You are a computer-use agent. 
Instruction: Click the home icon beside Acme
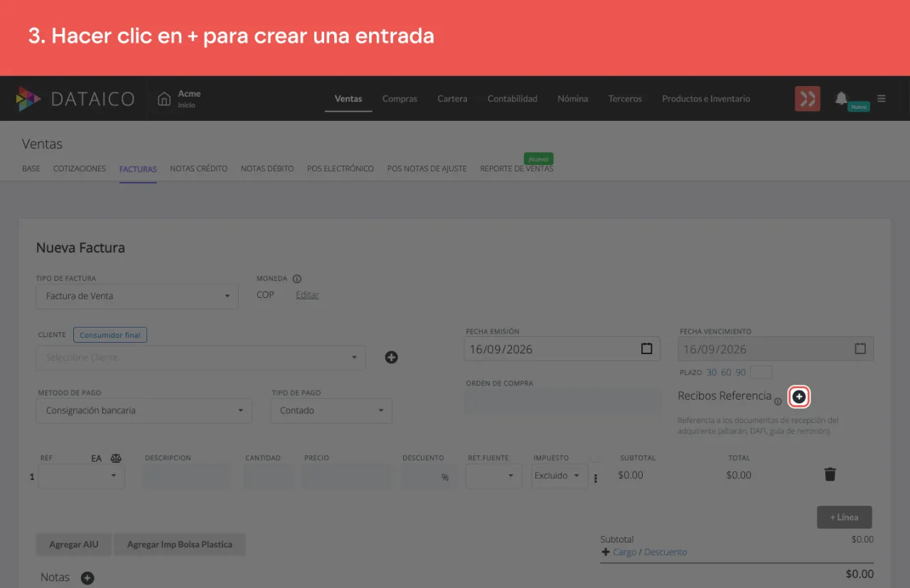click(x=164, y=99)
